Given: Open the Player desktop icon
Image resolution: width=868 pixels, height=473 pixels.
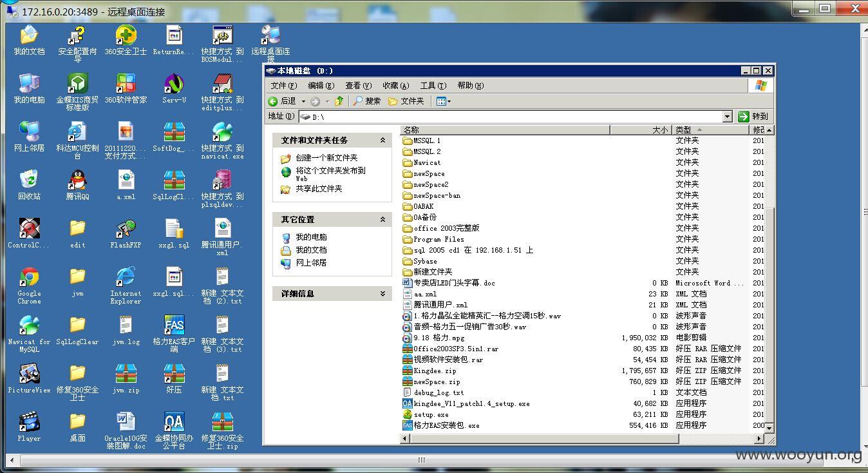Looking at the screenshot, I should 29,427.
